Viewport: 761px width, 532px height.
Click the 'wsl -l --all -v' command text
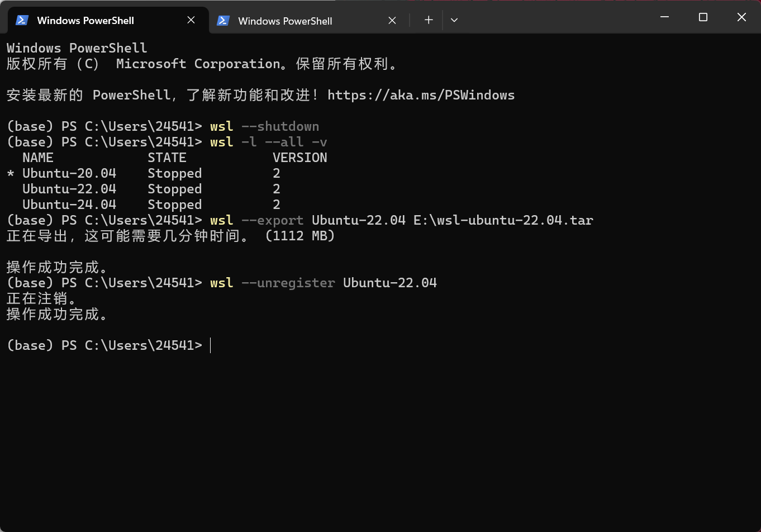coord(269,142)
